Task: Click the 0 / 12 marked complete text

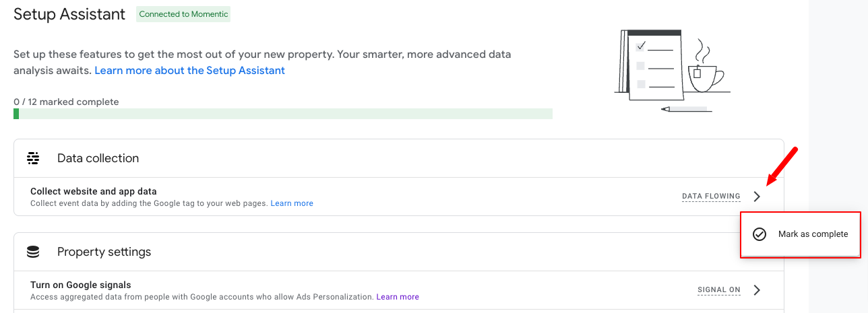Action: pos(66,102)
